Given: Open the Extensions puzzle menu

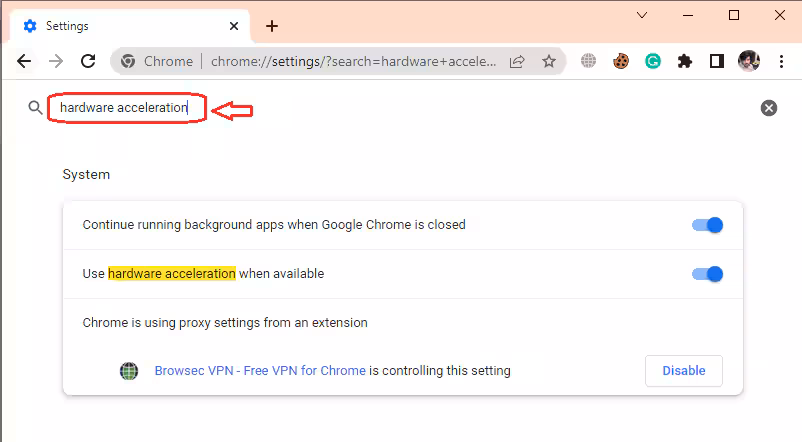Looking at the screenshot, I should coord(685,61).
